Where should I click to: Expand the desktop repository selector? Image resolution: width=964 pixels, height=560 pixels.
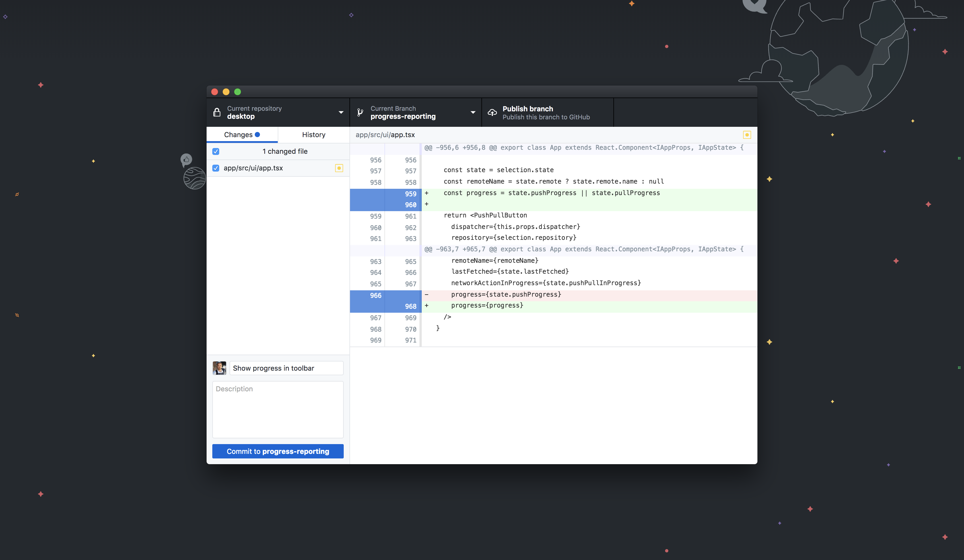click(x=278, y=112)
